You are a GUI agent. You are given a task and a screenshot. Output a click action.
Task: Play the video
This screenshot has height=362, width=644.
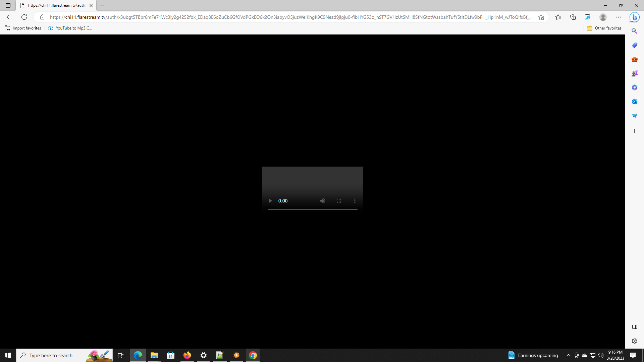pyautogui.click(x=270, y=201)
